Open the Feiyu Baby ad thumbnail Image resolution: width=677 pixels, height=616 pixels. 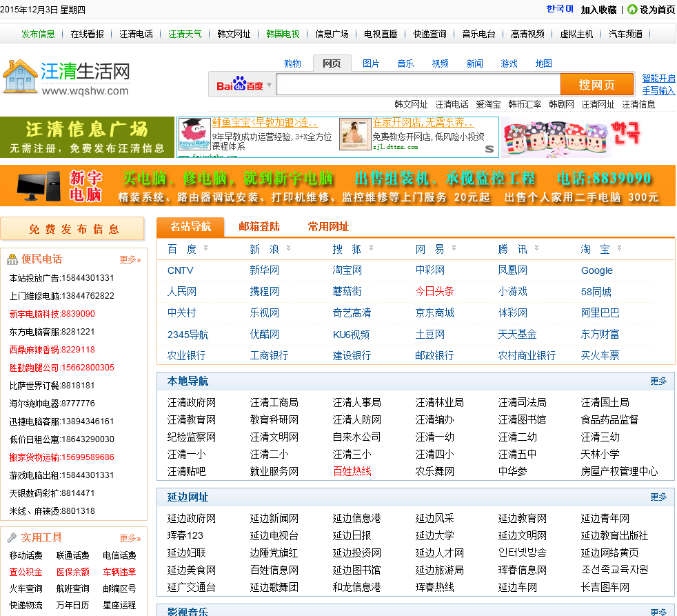(x=194, y=135)
